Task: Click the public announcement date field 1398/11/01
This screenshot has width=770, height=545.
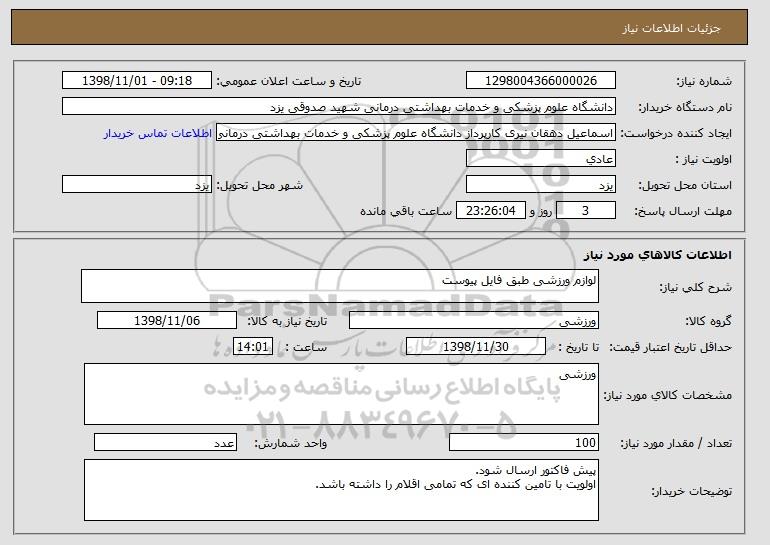Action: click(x=137, y=81)
